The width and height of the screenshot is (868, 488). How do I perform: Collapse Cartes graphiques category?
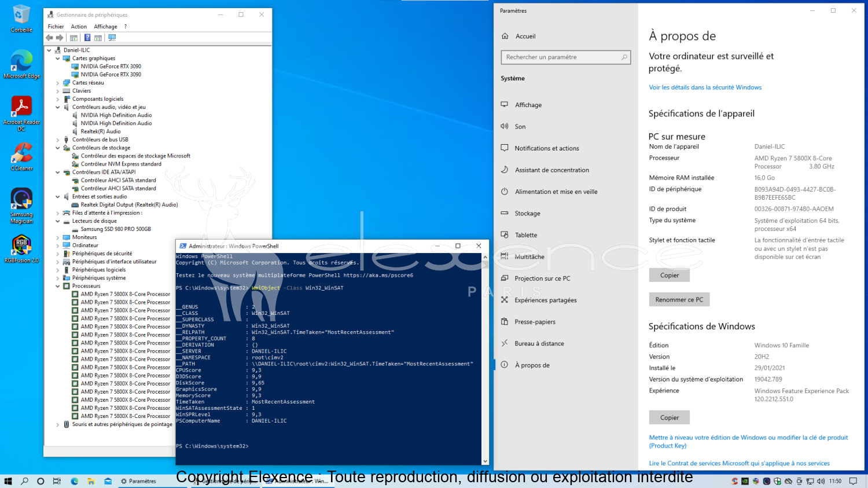pyautogui.click(x=58, y=58)
